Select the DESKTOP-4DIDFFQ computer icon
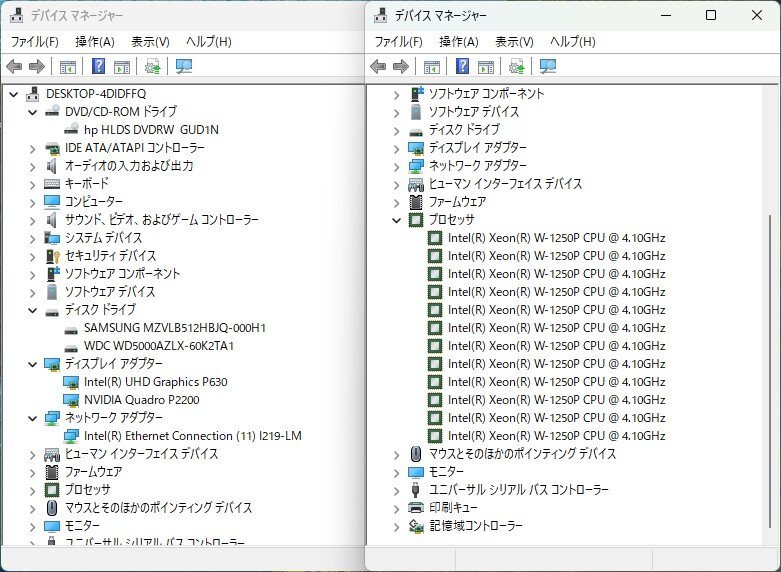This screenshot has height=572, width=781. pos(33,94)
